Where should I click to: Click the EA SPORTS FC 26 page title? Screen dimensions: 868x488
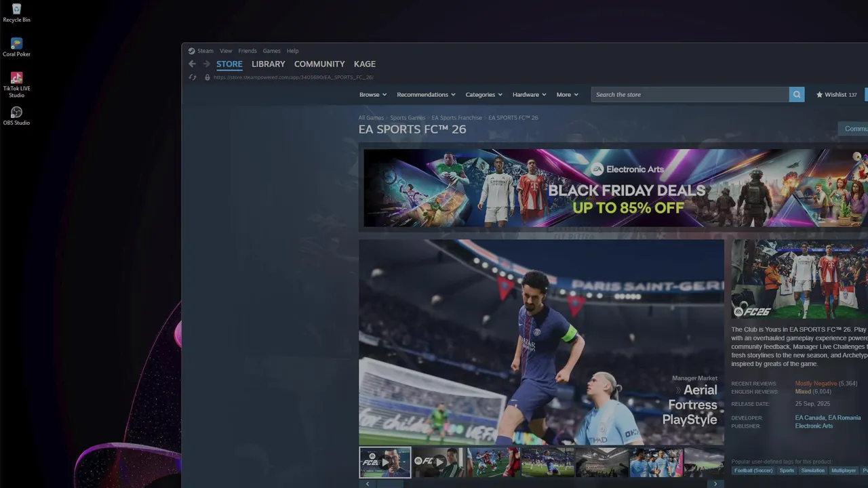click(x=412, y=129)
